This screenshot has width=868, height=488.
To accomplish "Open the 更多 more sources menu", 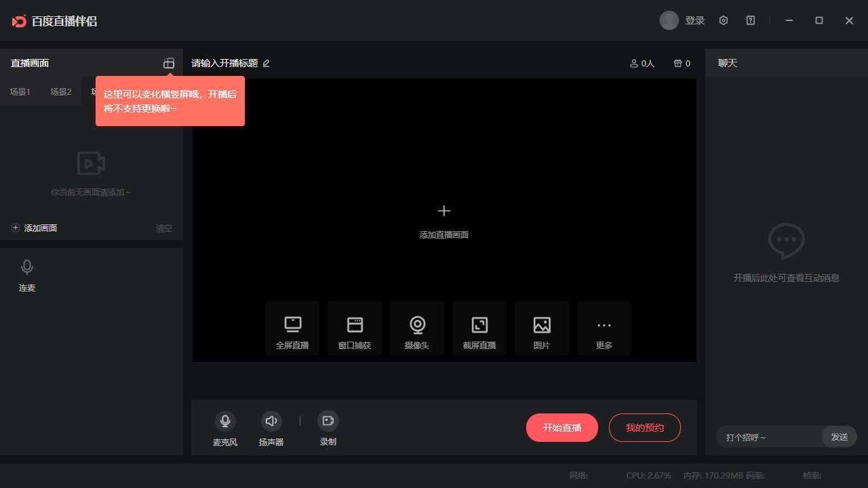I will tap(604, 329).
